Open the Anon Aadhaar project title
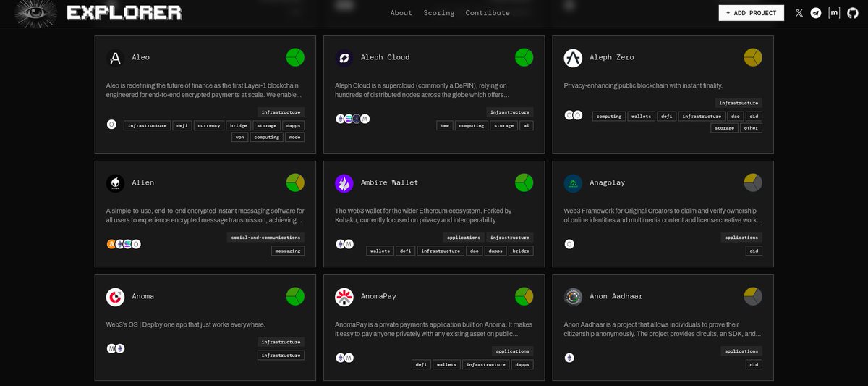Screen dimensions: 868x386 coord(616,296)
